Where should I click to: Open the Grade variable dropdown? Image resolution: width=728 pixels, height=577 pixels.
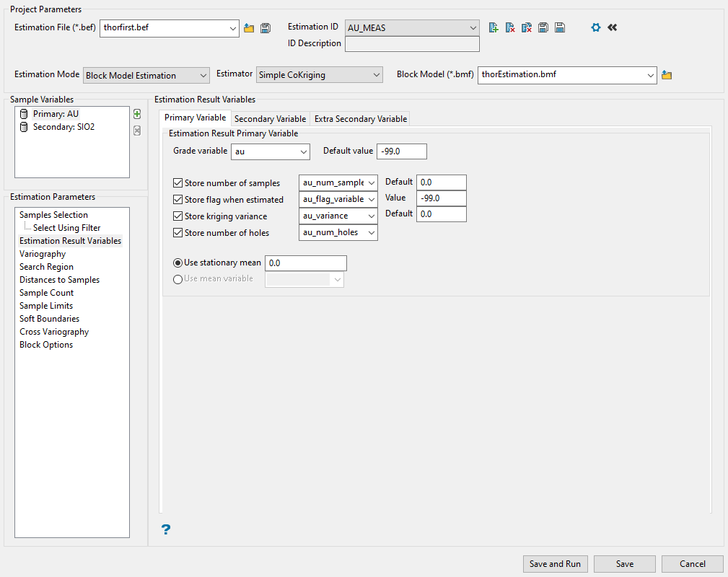click(x=270, y=151)
